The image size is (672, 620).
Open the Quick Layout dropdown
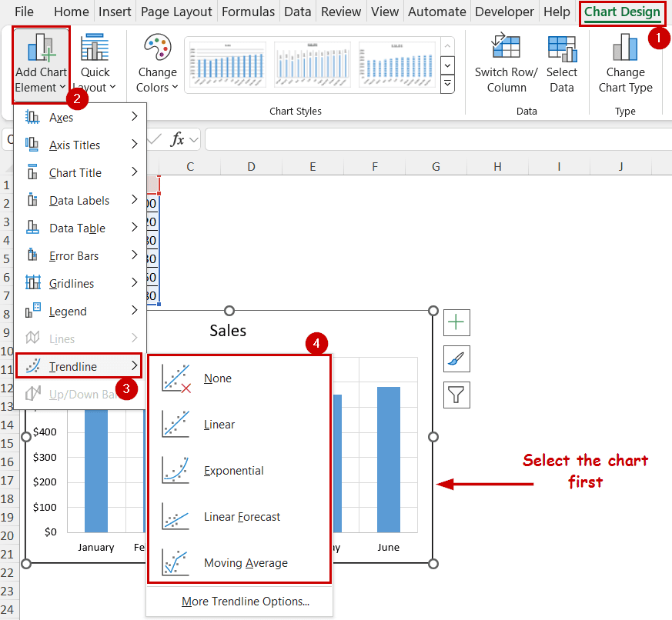95,64
